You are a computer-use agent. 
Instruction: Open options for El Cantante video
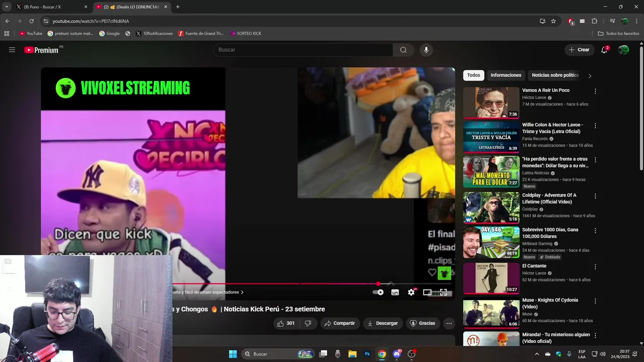point(595,266)
